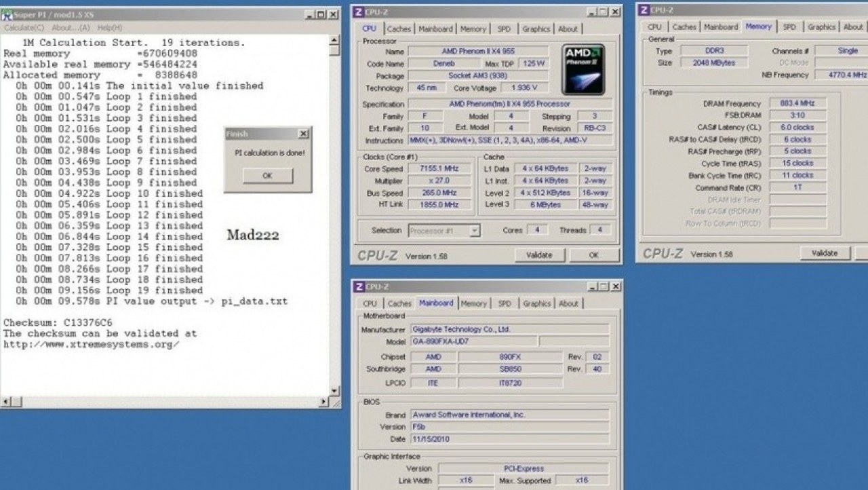Switch to SPD tab in the Memory CPU-Z window
Image resolution: width=868 pixels, height=490 pixels.
pyautogui.click(x=789, y=27)
